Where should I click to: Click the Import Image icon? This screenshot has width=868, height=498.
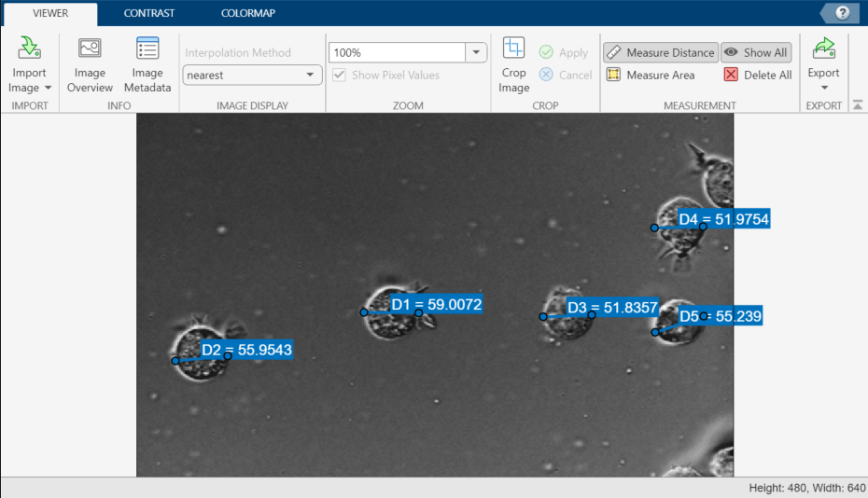click(x=29, y=48)
